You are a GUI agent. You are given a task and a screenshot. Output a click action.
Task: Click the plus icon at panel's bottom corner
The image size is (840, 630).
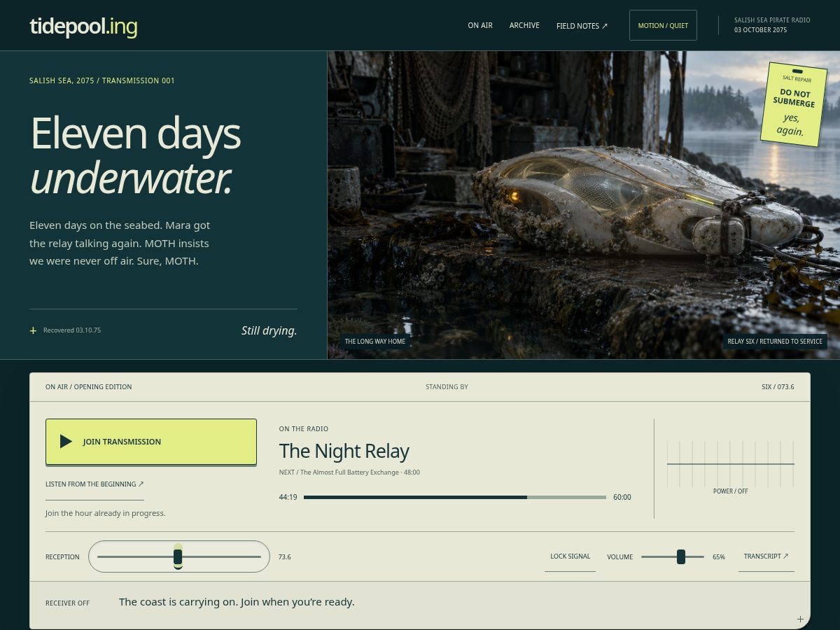point(800,619)
